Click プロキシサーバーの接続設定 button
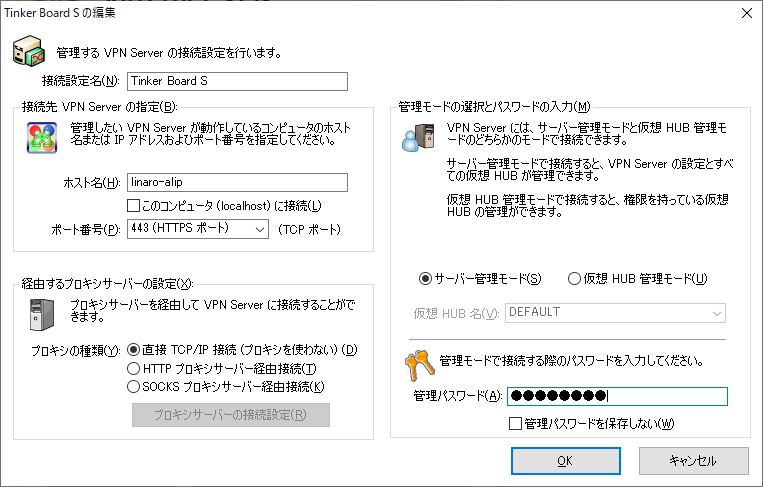Image resolution: width=763 pixels, height=487 pixels. pyautogui.click(x=231, y=415)
